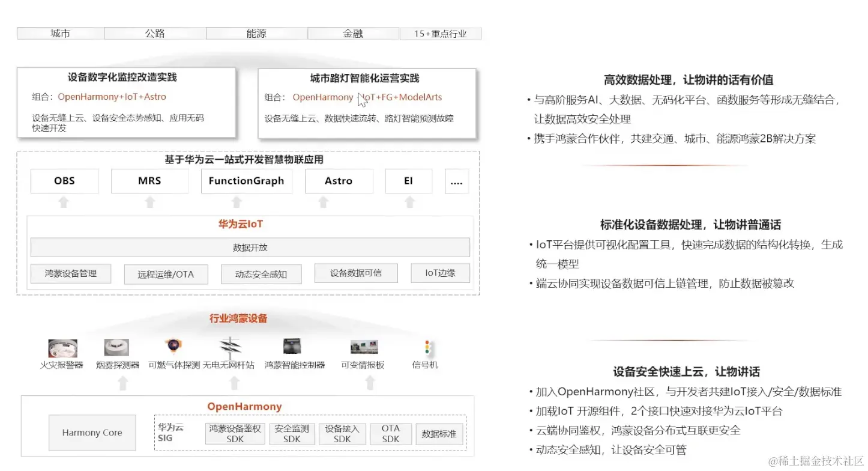Select the 鸿蒙智能控制器 device image
Image resolution: width=868 pixels, height=471 pixels.
[x=292, y=347]
